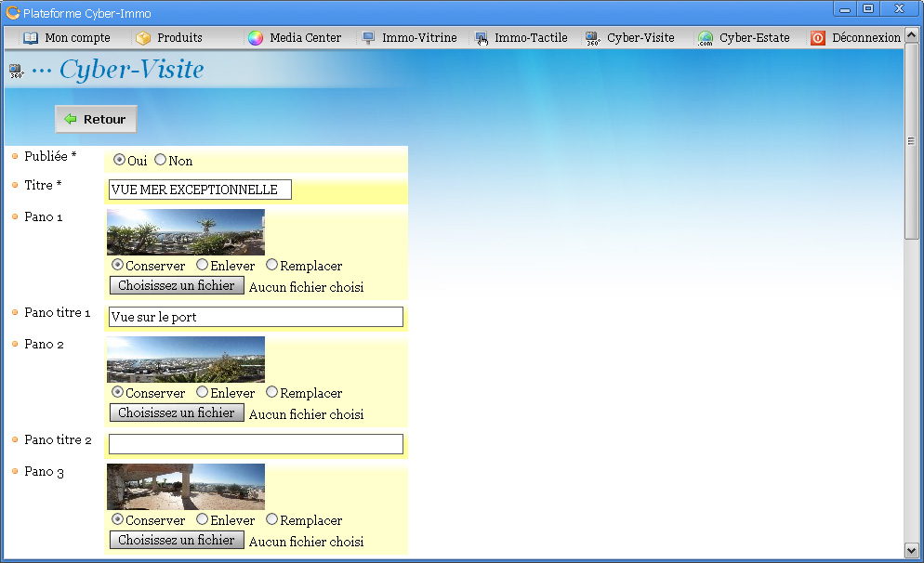Viewport: 924px width, 563px height.
Task: Maximize the Plateforme Cyber-Immo window
Action: click(868, 8)
